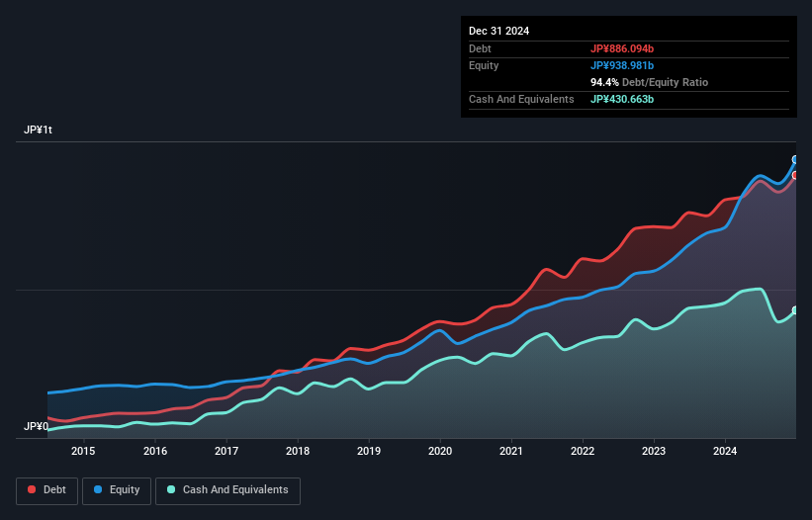812x520 pixels.
Task: Click the JP¥938.981b equity value
Action: pos(622,65)
